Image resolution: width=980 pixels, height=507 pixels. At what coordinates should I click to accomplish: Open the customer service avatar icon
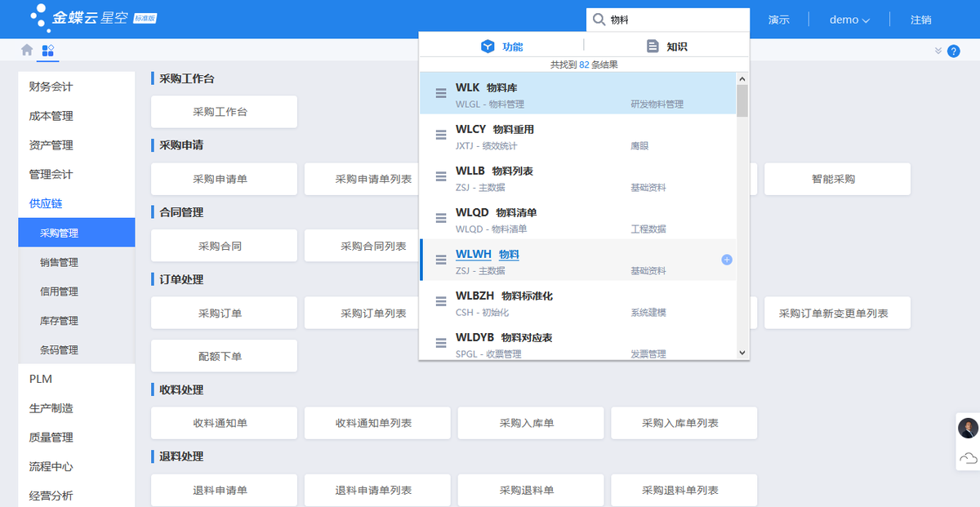click(968, 428)
